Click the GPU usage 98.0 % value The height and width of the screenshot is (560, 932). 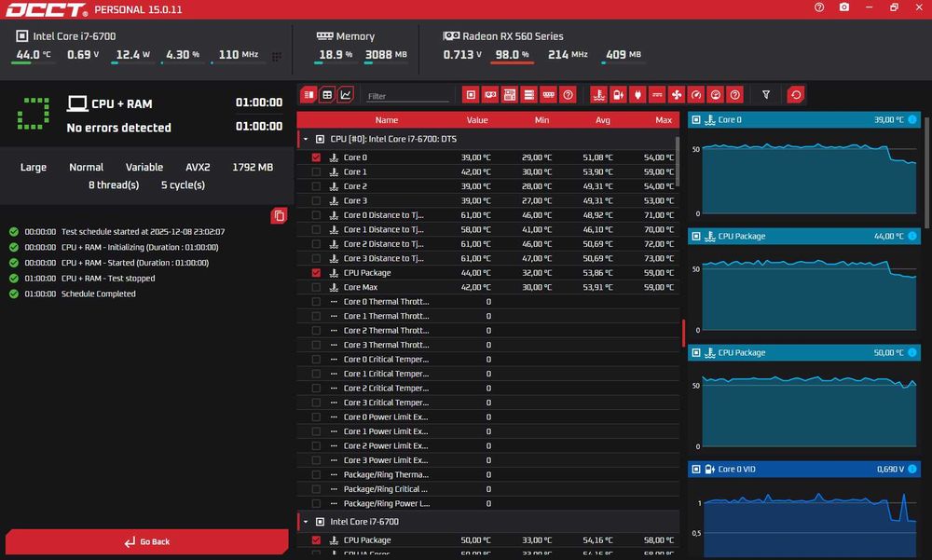pos(512,55)
